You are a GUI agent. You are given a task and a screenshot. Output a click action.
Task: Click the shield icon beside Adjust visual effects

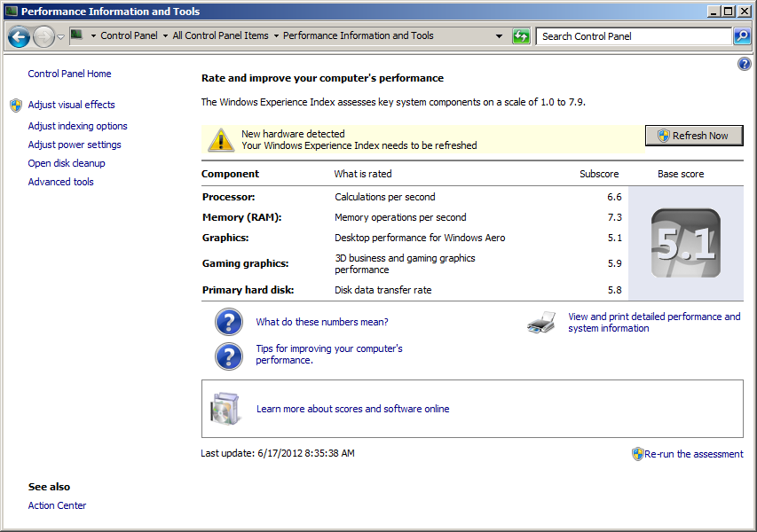coord(16,106)
